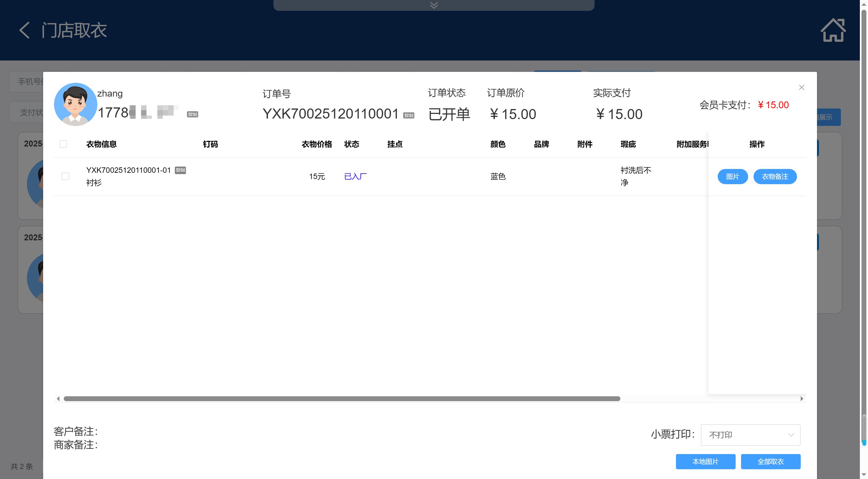Screen dimensions: 868x479
Task: Select the 衬衫 garment row checkbox
Action: click(65, 176)
